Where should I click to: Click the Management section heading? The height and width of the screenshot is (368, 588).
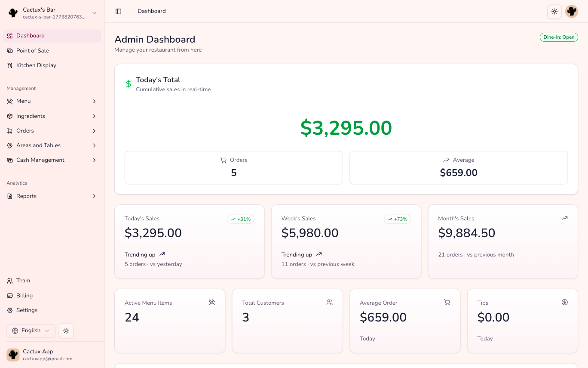(21, 88)
